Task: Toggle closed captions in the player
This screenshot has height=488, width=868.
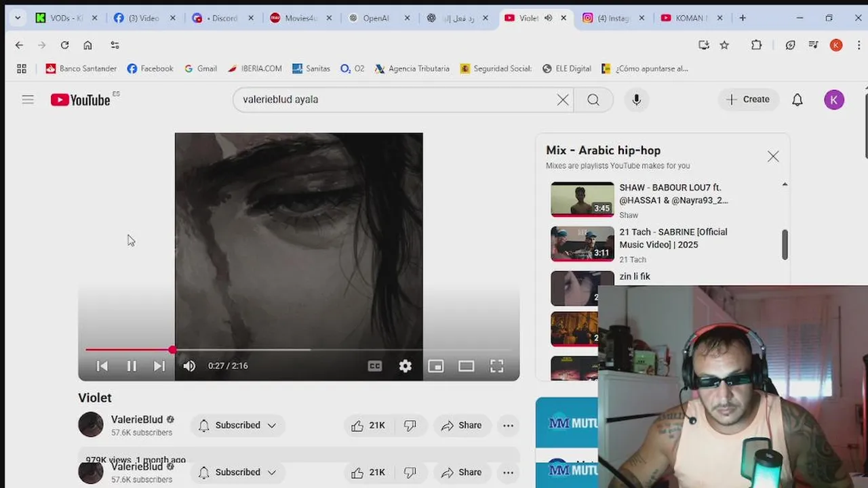Action: (x=375, y=366)
